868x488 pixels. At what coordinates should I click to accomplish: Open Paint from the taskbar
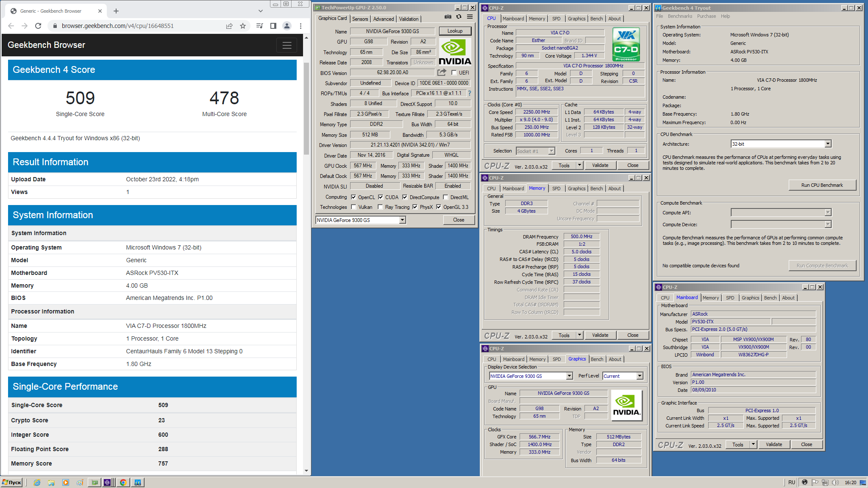tap(80, 482)
